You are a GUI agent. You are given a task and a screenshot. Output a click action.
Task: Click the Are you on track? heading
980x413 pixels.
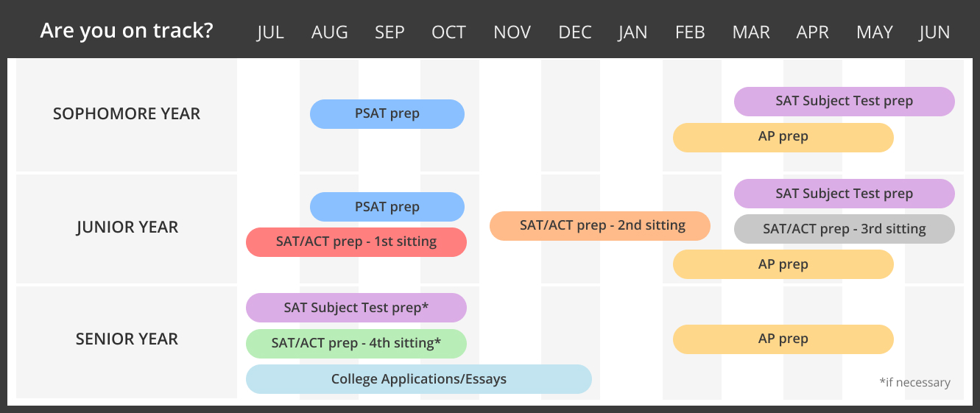coord(127,31)
